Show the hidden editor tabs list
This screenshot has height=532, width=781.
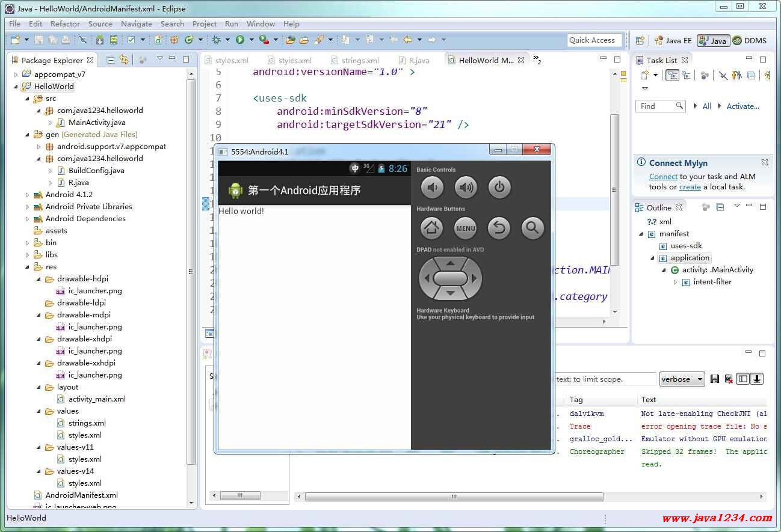point(537,60)
